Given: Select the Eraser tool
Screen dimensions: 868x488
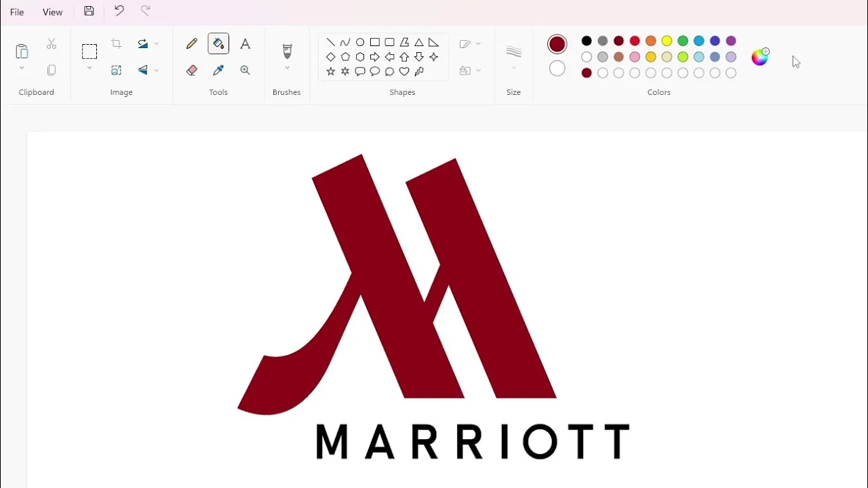Looking at the screenshot, I should [192, 70].
